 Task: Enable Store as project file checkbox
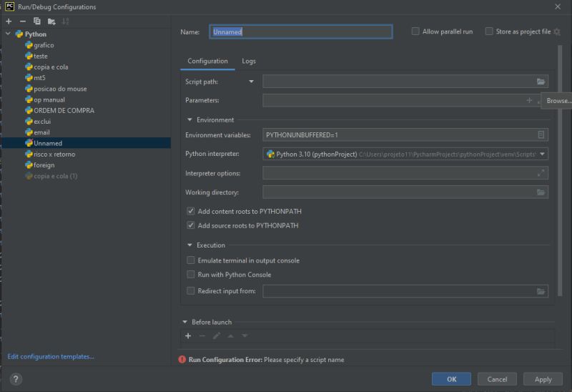tap(489, 31)
